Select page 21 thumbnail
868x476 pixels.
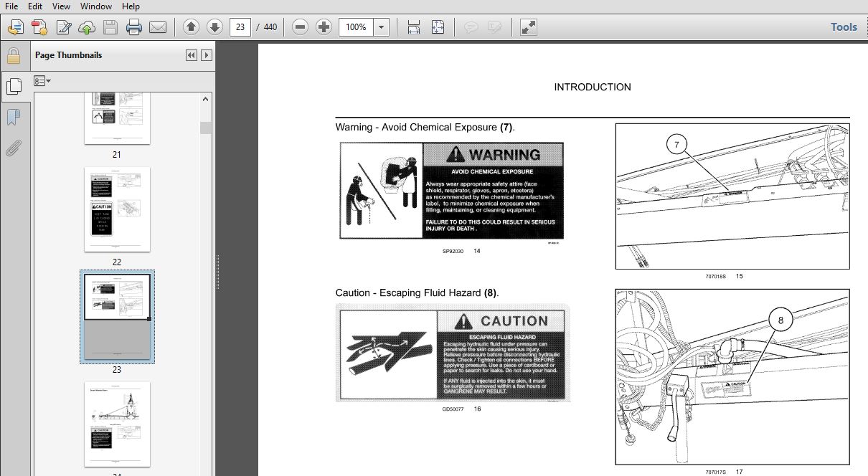click(117, 118)
